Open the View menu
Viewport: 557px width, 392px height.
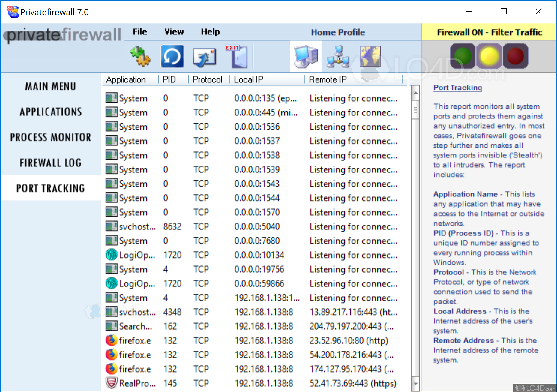(174, 32)
